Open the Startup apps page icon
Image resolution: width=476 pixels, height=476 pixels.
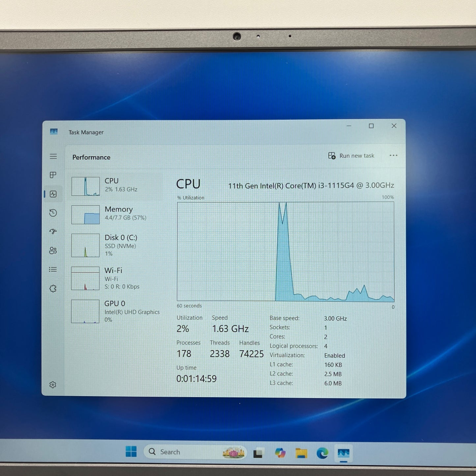(x=53, y=232)
